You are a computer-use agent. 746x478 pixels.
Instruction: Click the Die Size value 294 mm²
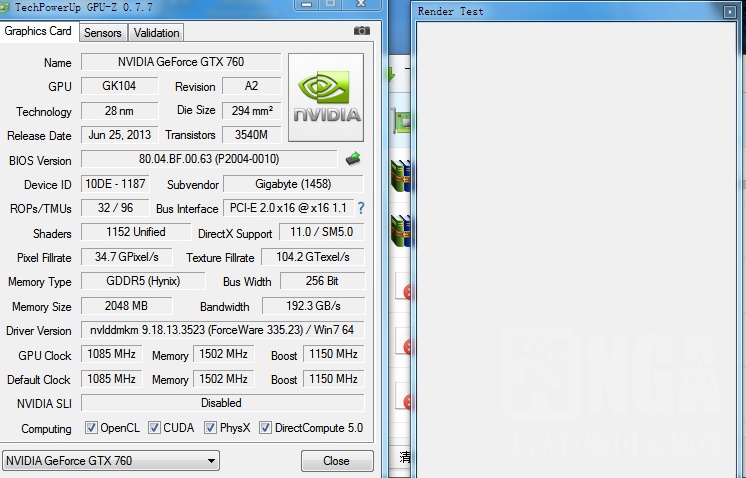tap(252, 111)
